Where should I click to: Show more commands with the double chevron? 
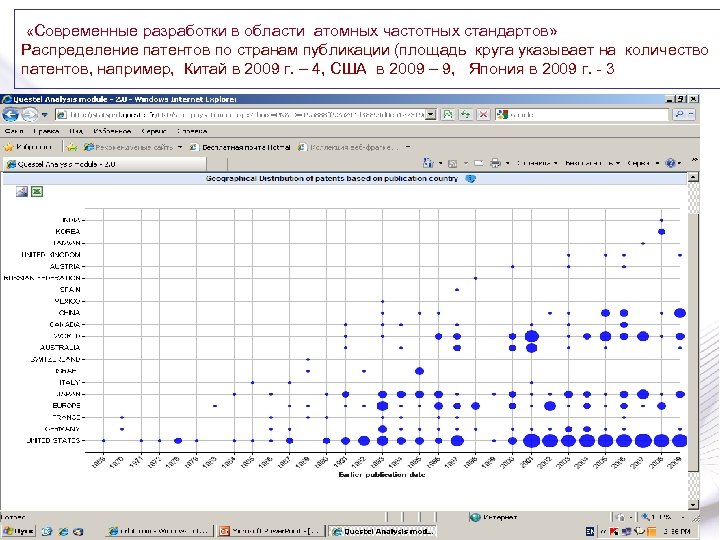point(694,160)
